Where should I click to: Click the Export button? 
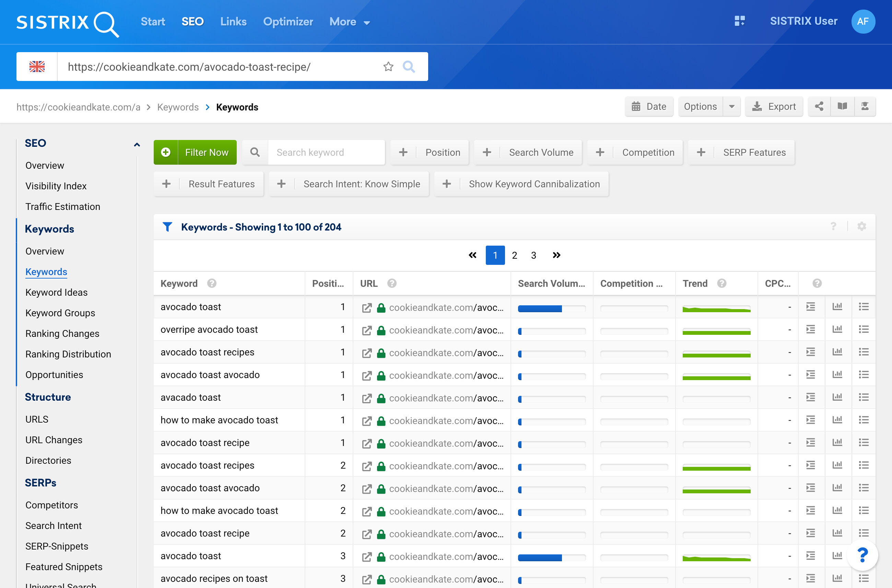[774, 106]
